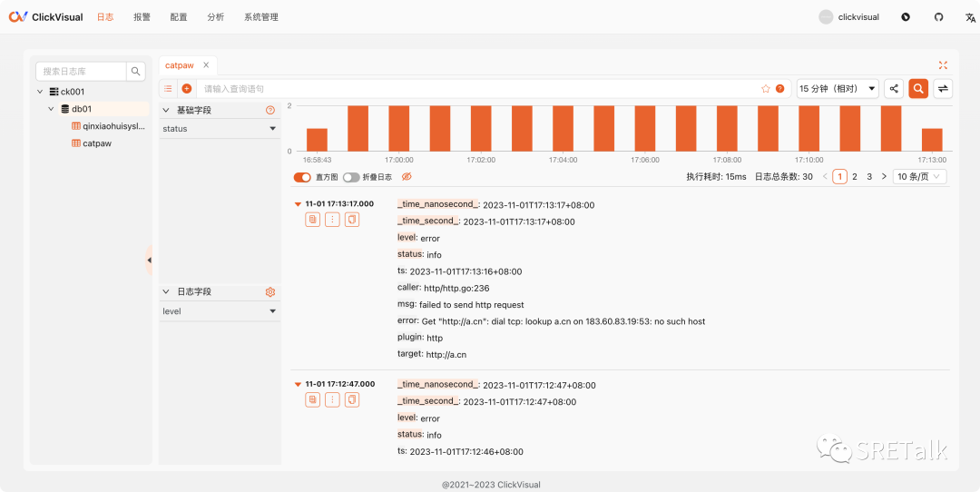Copy the 17:13:17.000 log entry

tap(352, 220)
